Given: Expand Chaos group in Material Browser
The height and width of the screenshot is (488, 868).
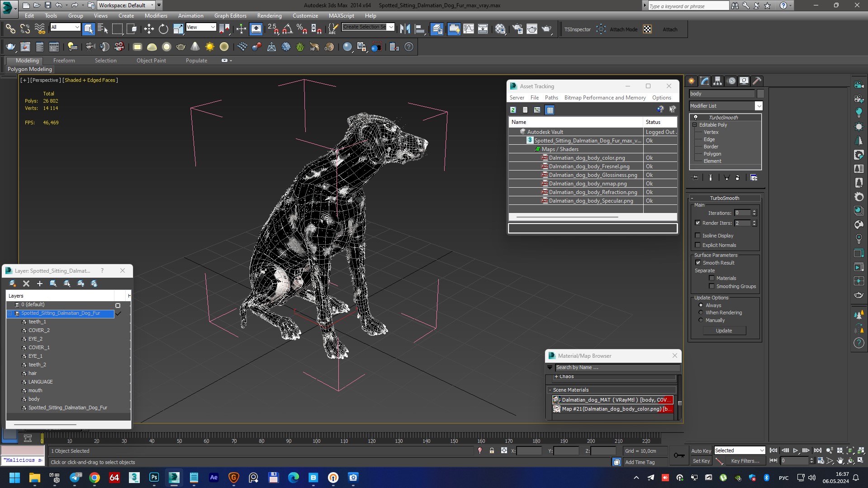Looking at the screenshot, I should [x=556, y=376].
